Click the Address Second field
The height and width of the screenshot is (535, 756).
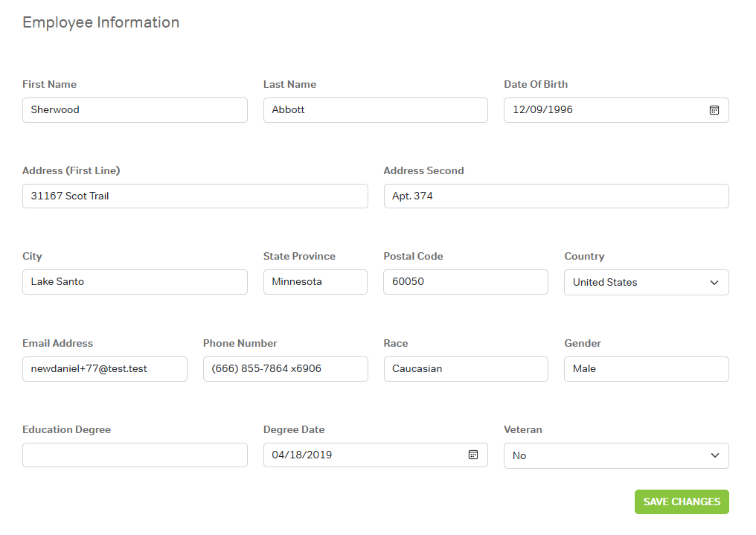point(556,196)
